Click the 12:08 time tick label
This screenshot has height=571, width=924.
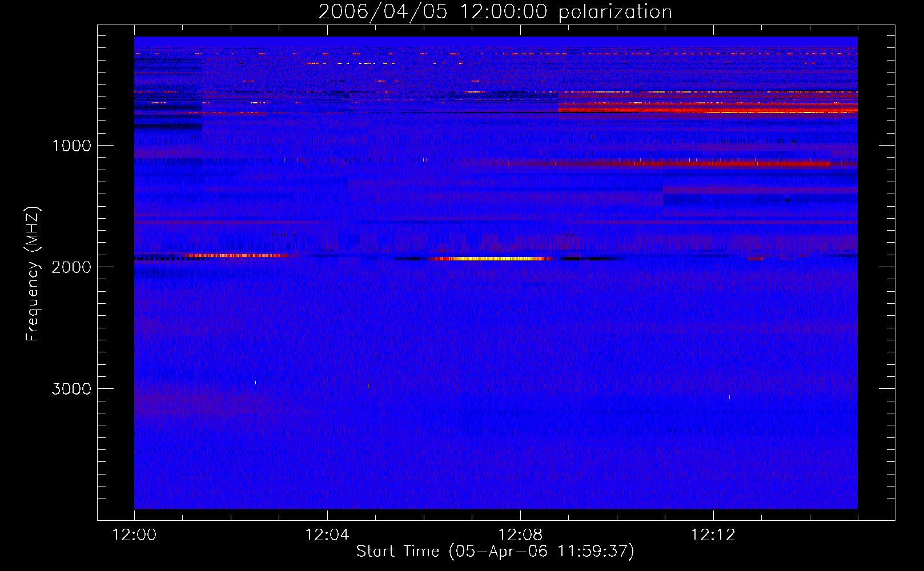click(520, 535)
